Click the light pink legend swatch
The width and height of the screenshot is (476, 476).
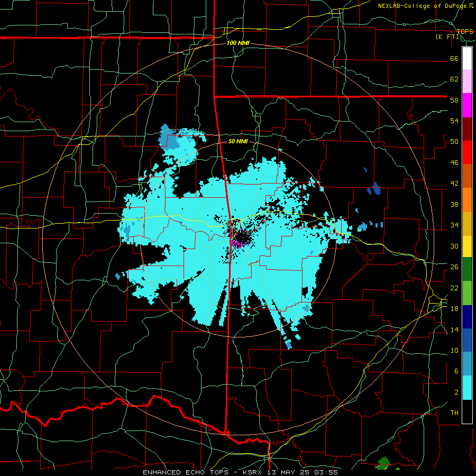(x=467, y=81)
